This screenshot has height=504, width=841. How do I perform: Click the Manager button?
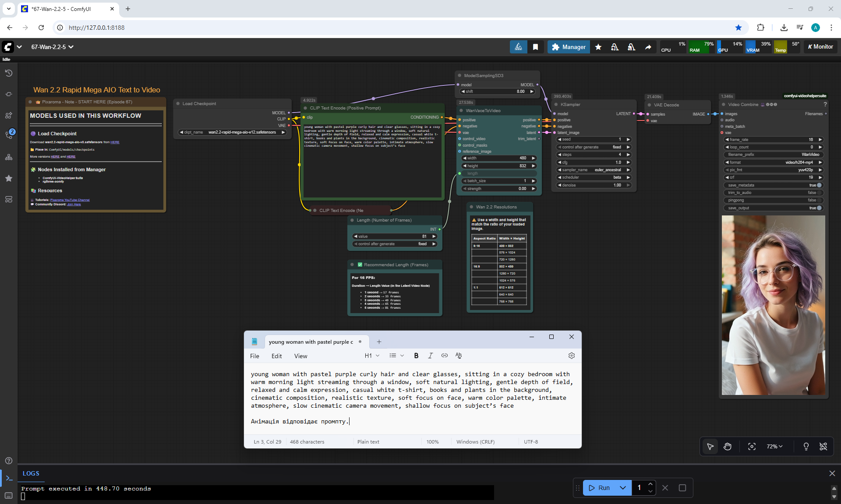pos(569,47)
